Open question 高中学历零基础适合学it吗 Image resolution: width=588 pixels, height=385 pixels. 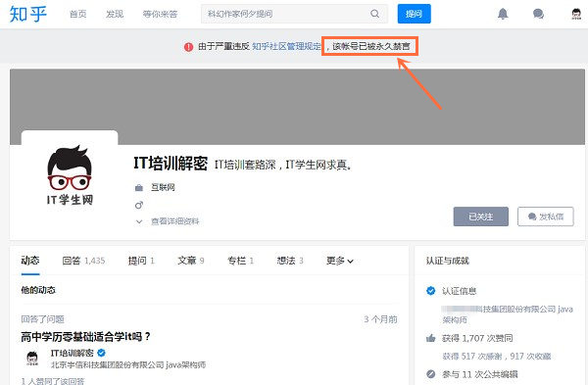point(85,336)
